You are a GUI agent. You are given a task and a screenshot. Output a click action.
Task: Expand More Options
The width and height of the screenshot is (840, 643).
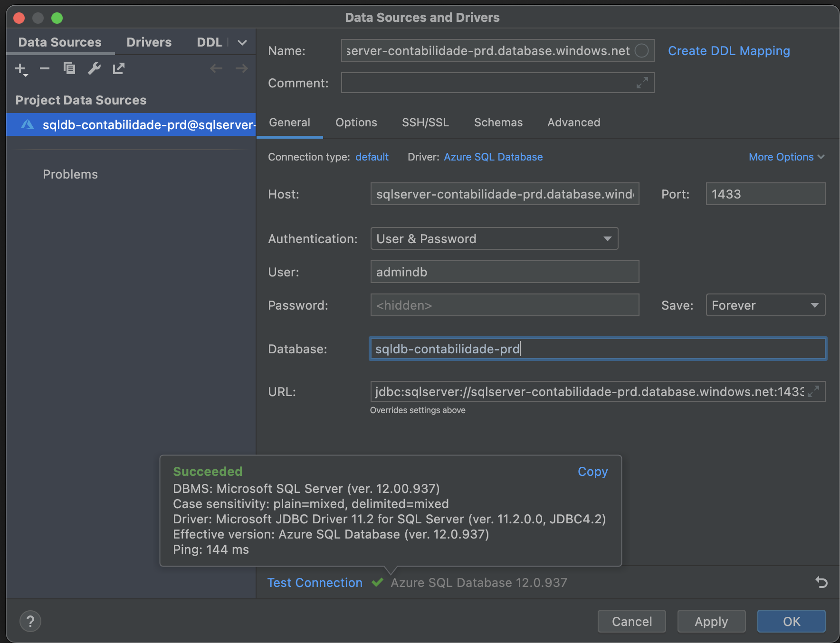tap(786, 157)
